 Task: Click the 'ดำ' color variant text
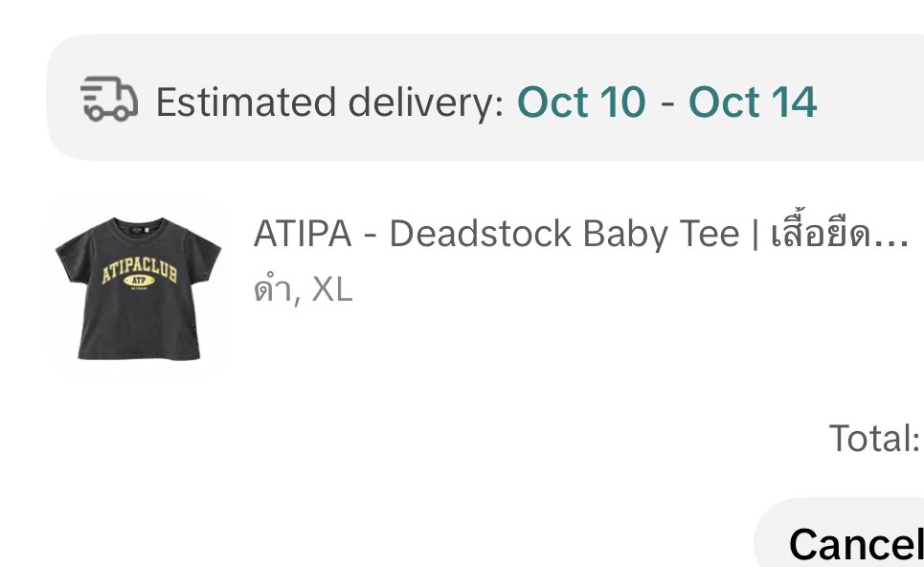tap(272, 288)
